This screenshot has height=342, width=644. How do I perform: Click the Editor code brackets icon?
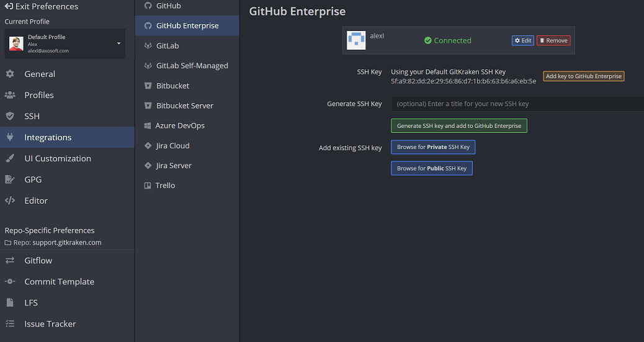10,200
